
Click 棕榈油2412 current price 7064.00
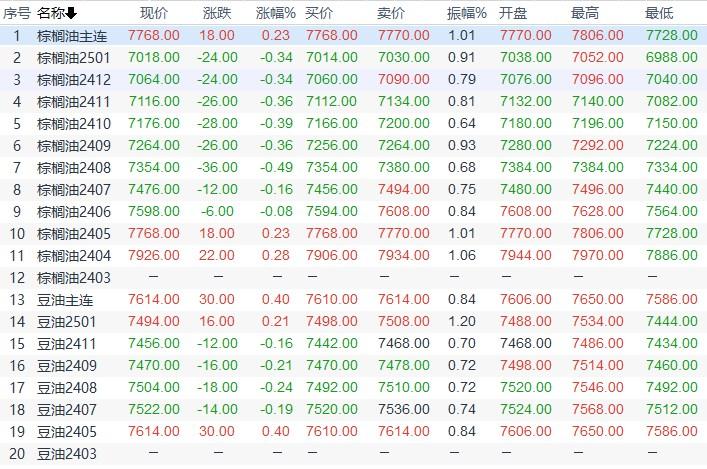point(154,79)
